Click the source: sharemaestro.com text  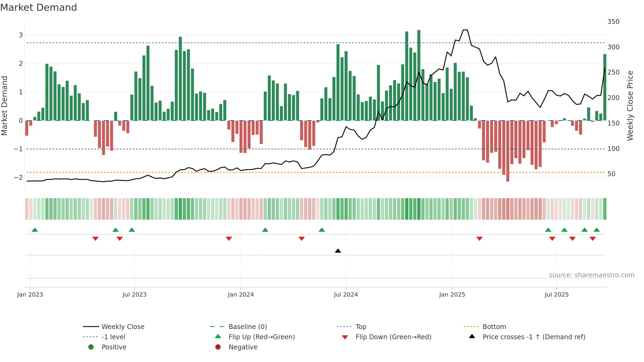click(x=592, y=275)
